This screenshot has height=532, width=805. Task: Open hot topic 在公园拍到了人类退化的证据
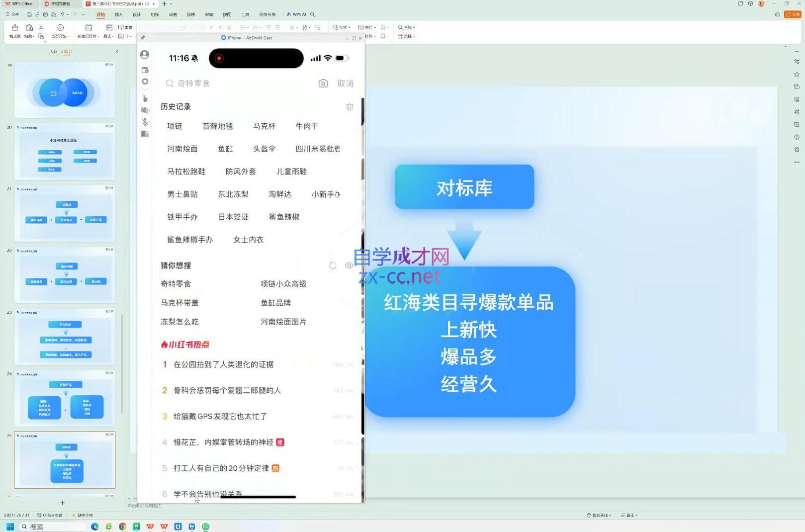point(223,364)
